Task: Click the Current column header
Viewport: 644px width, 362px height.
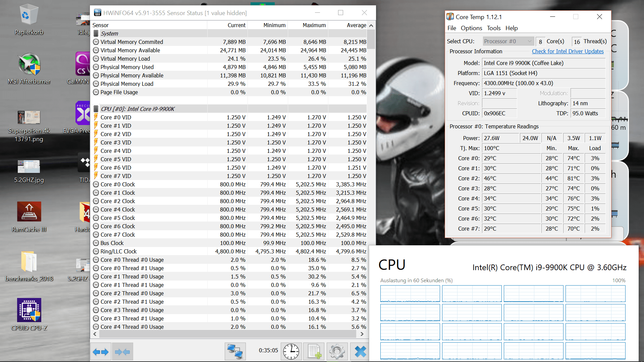Action: [227, 25]
